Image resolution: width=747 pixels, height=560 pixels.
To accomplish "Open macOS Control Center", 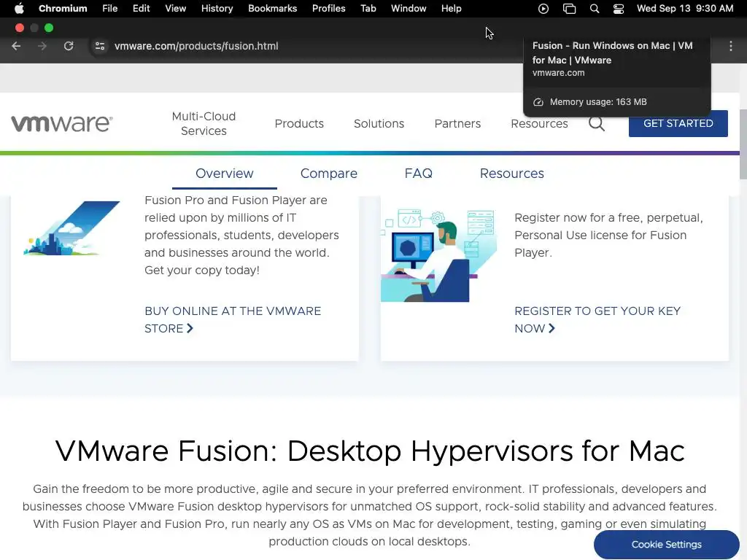I will tap(619, 9).
